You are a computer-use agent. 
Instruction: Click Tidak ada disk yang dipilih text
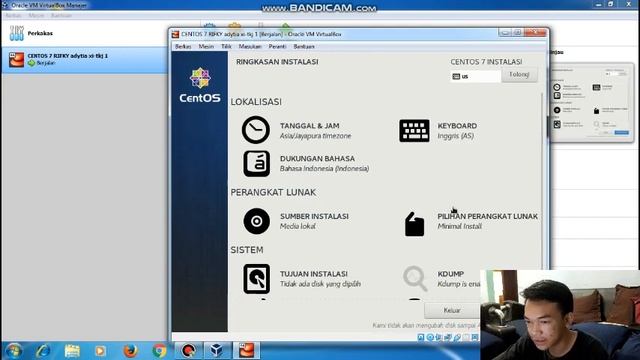(320, 284)
